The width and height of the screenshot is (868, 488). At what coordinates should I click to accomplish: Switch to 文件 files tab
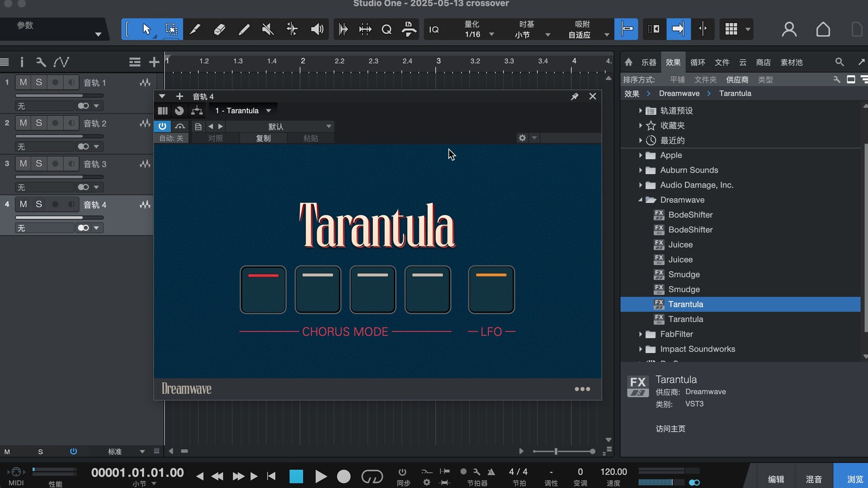(722, 62)
